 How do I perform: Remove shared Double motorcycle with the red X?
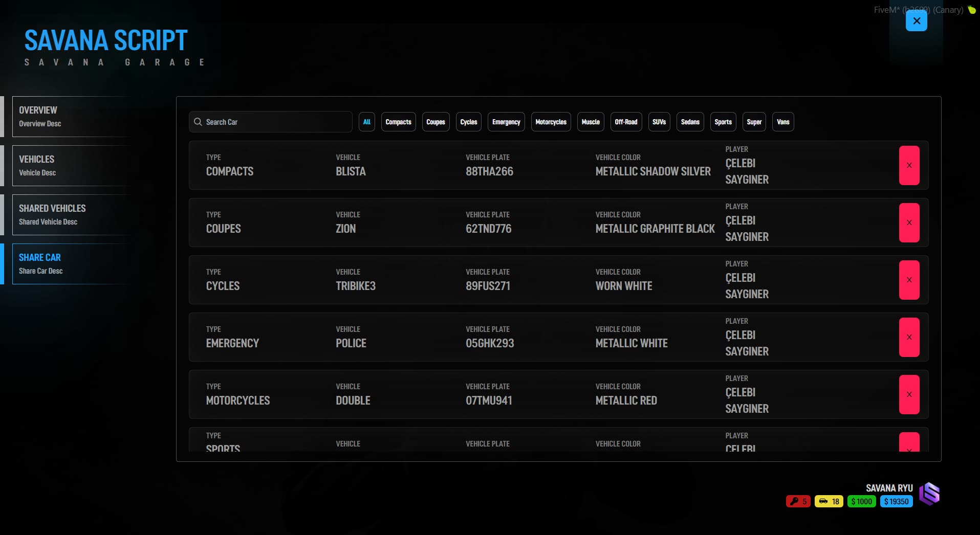909,394
